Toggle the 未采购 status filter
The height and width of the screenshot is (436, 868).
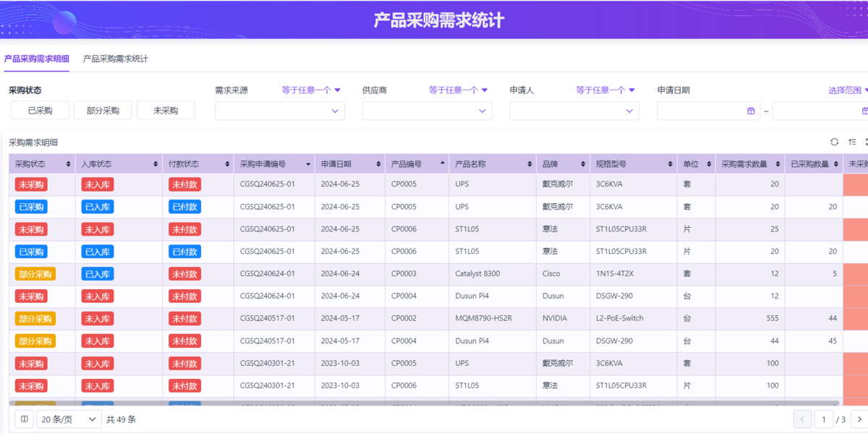click(166, 111)
